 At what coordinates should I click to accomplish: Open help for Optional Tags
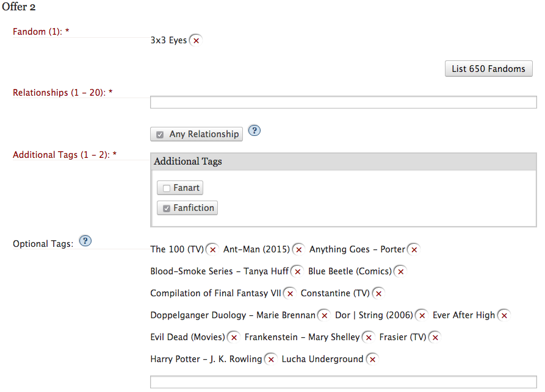(85, 241)
